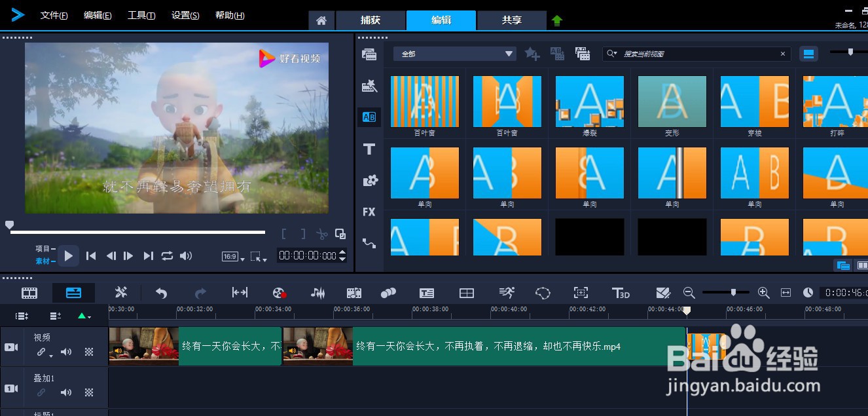Toggle repeat playback
The height and width of the screenshot is (416, 868).
coord(168,255)
